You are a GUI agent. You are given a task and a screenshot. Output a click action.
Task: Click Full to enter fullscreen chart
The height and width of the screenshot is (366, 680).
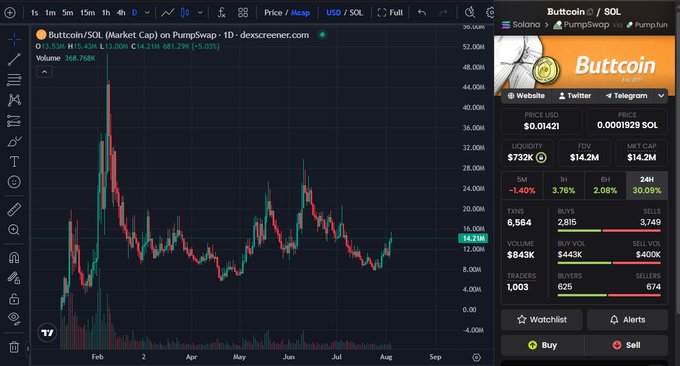[x=390, y=13]
